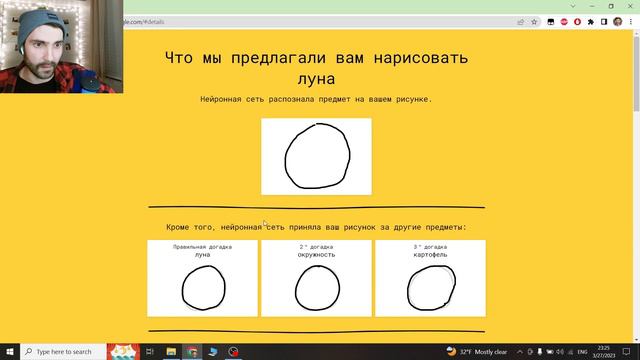Switch to the Chrome taskbar icon

coord(192,351)
